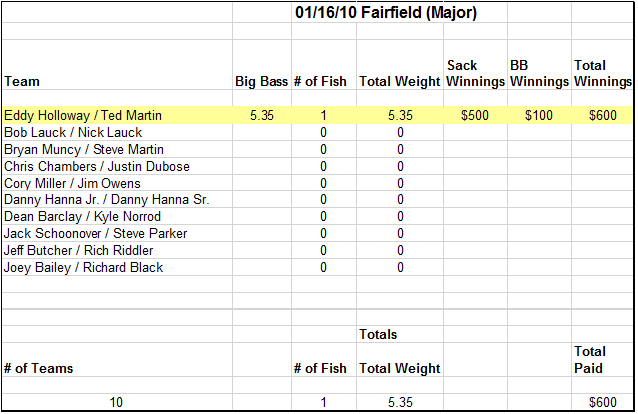The height and width of the screenshot is (414, 638).
Task: Select the BB Winnings header cell
Action: pos(539,73)
